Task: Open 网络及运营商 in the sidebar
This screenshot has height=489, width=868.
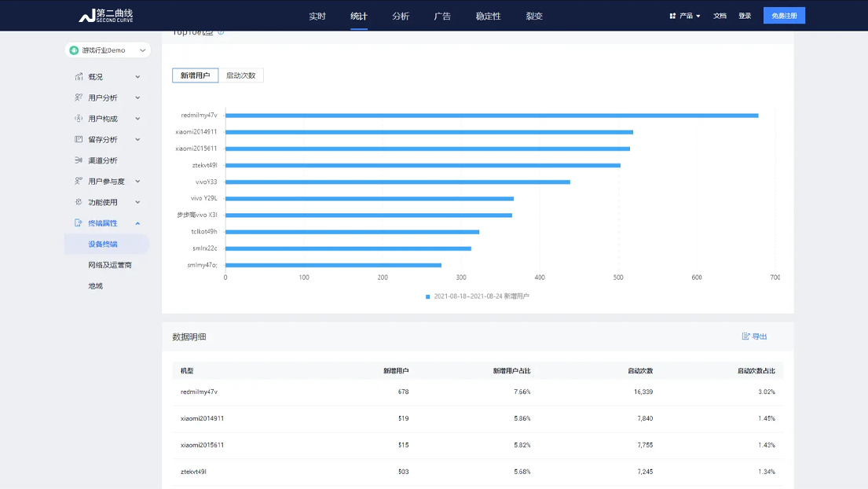Action: click(110, 265)
